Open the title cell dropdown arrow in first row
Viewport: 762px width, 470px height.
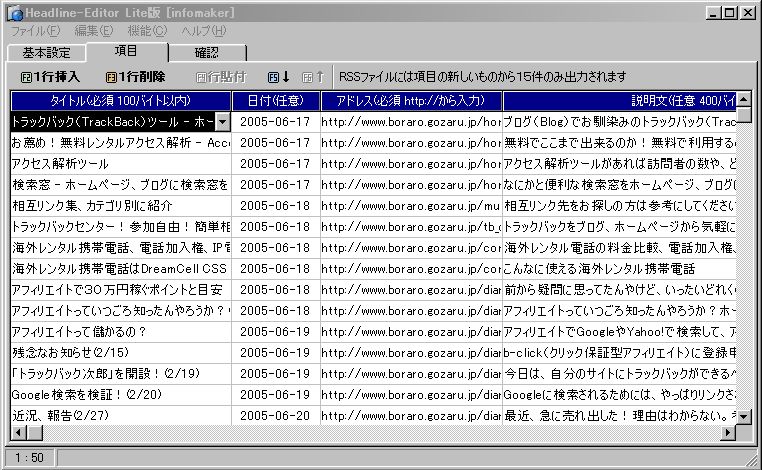pos(223,121)
